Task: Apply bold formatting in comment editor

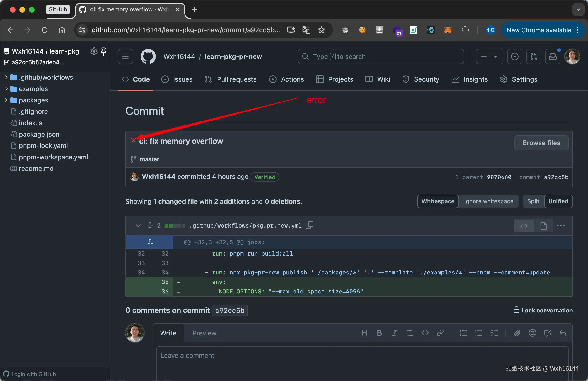Action: (x=379, y=333)
